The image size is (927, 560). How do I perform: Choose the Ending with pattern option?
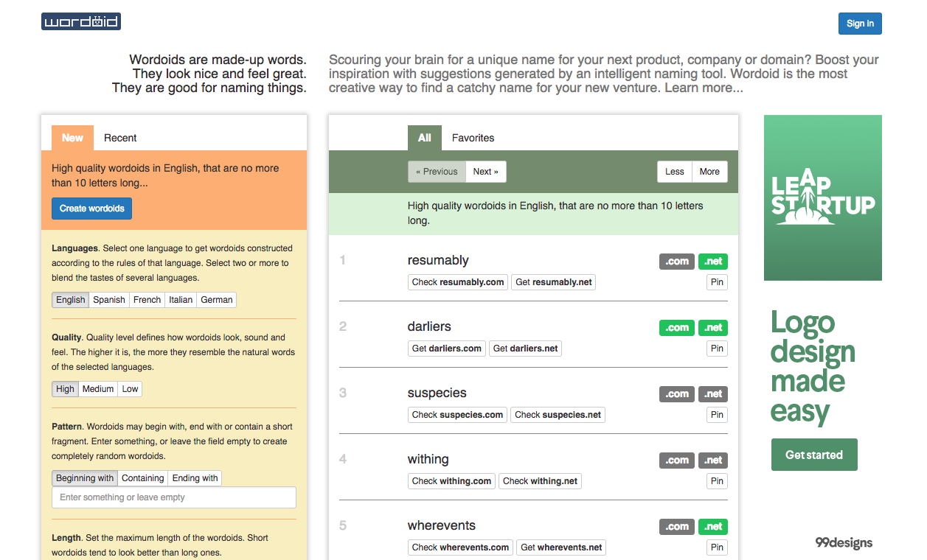pos(195,478)
